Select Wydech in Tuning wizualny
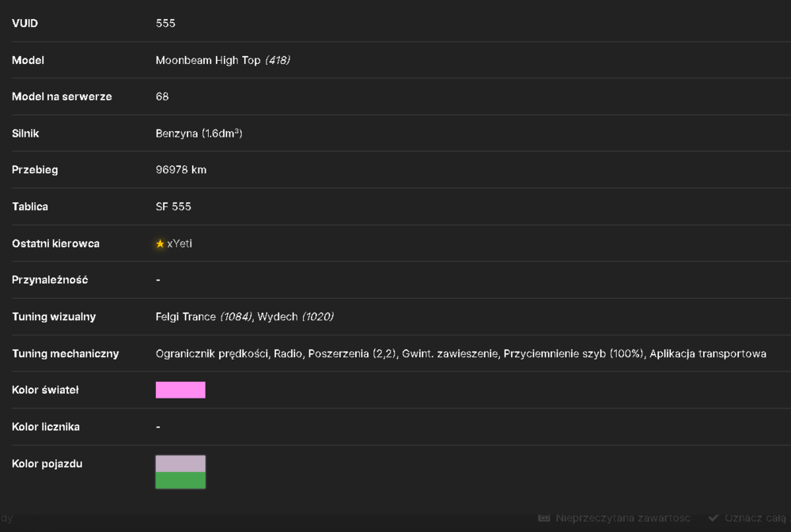 coord(278,317)
